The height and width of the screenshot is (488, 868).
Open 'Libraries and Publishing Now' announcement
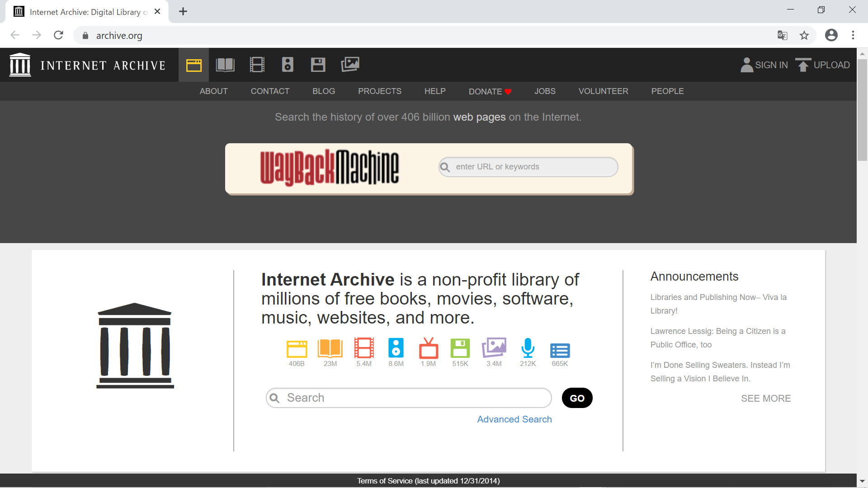(x=718, y=304)
